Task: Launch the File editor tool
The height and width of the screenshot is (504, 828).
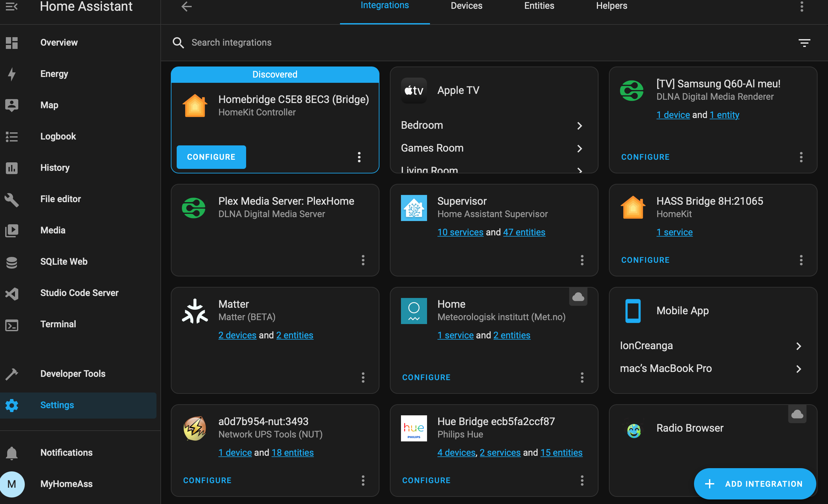Action: (x=12, y=200)
